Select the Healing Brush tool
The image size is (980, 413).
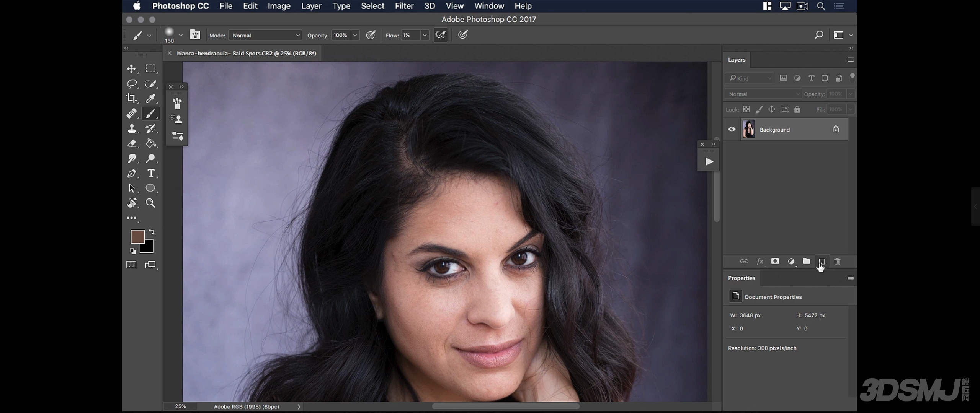click(x=132, y=114)
